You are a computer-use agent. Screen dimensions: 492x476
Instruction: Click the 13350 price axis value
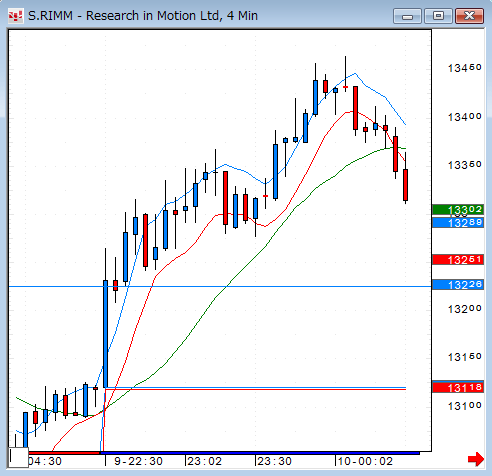(465, 165)
